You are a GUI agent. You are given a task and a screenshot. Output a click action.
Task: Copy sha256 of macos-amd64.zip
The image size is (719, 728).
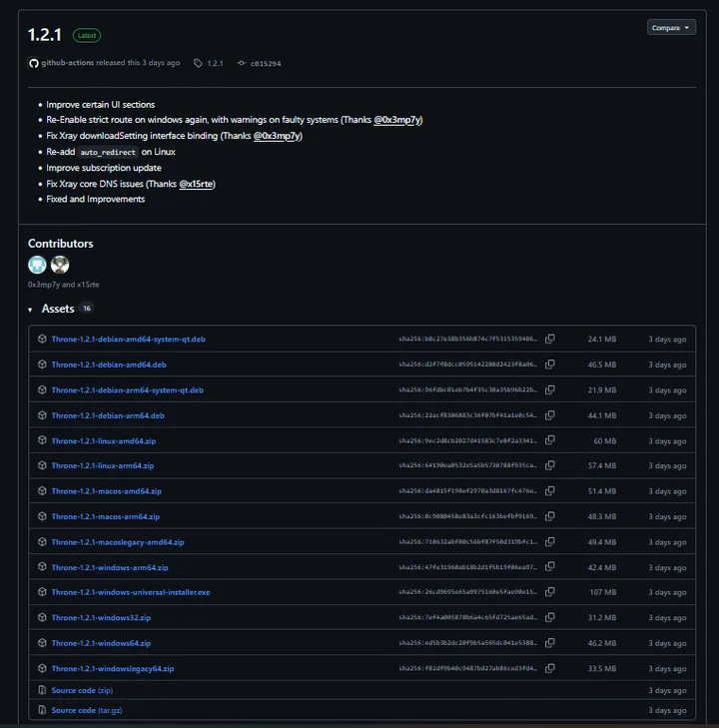[x=550, y=490]
